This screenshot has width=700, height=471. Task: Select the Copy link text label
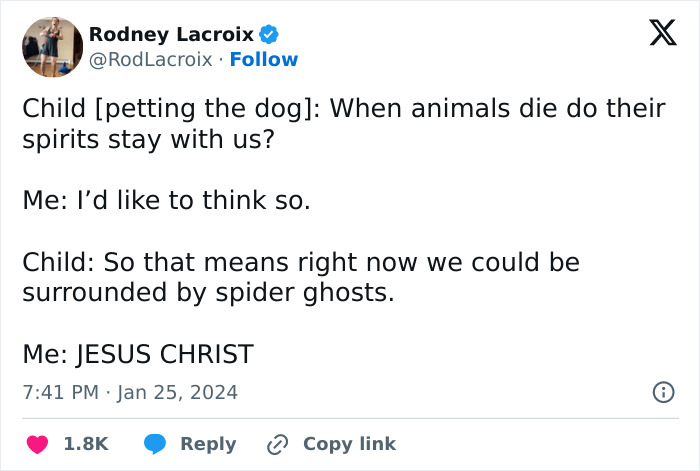[349, 444]
